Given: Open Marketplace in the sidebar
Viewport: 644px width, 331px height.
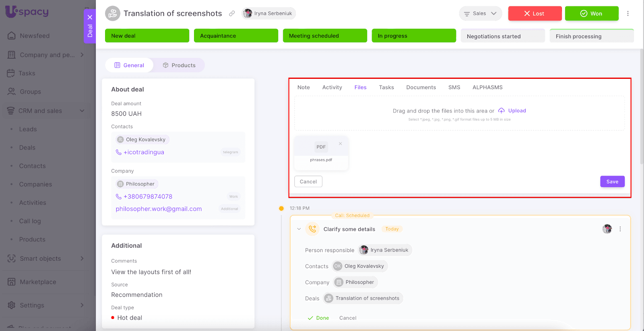Looking at the screenshot, I should [38, 282].
